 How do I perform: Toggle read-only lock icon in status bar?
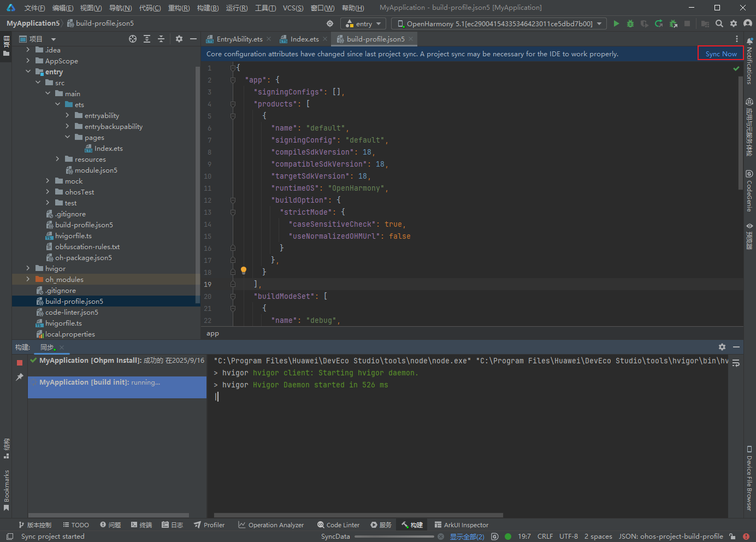click(732, 537)
